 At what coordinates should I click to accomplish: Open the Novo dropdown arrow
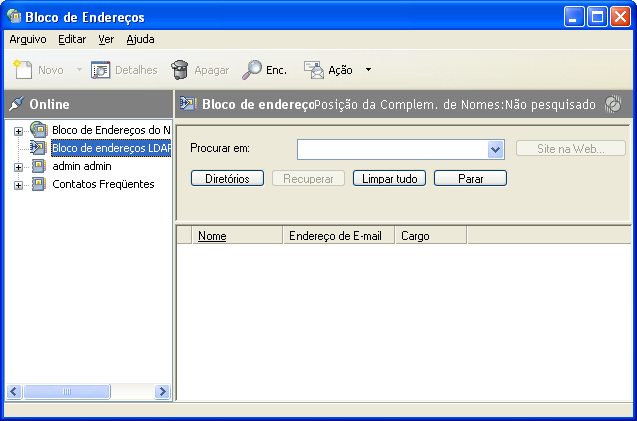pyautogui.click(x=79, y=69)
